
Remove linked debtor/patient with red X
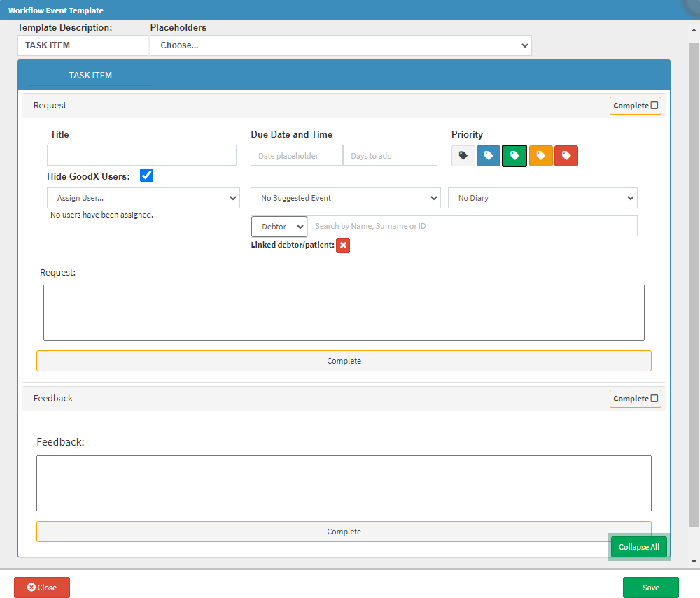coord(343,245)
